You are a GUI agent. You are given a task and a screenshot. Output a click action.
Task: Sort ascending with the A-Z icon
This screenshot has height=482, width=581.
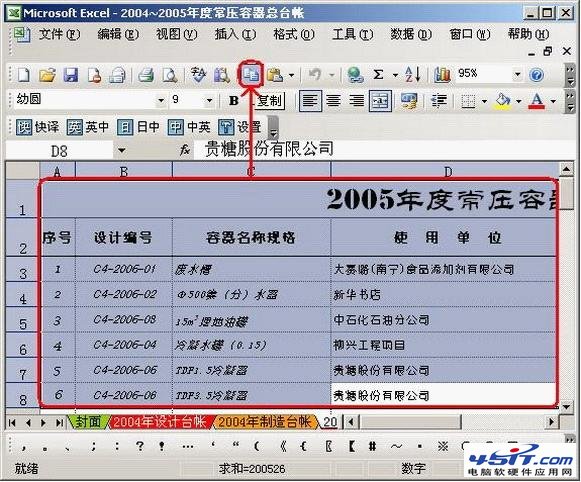point(413,74)
